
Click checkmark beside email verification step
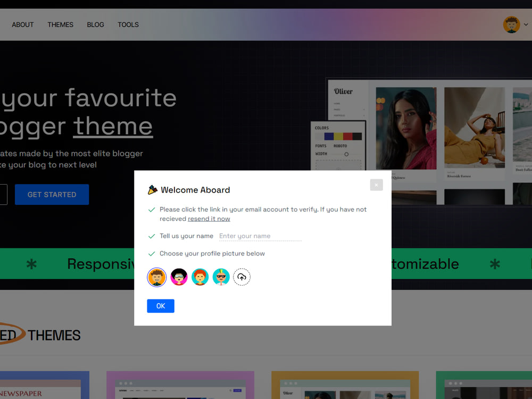152,210
